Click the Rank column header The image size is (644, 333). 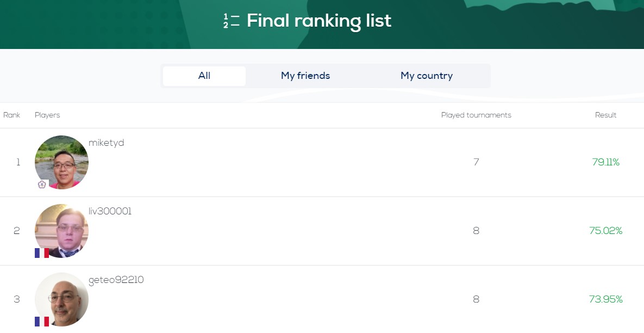pyautogui.click(x=12, y=115)
